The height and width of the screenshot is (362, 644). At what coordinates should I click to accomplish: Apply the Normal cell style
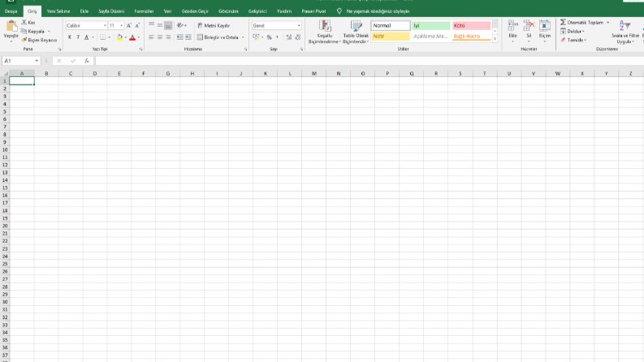pos(391,25)
